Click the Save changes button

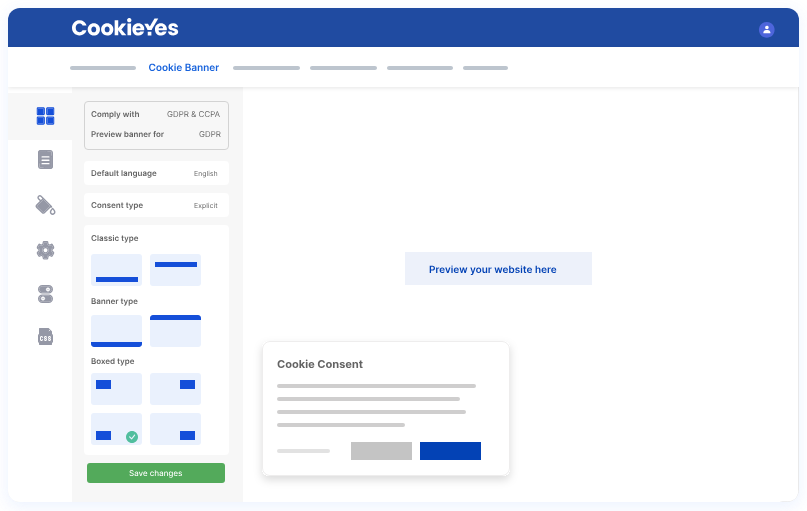pyautogui.click(x=156, y=473)
